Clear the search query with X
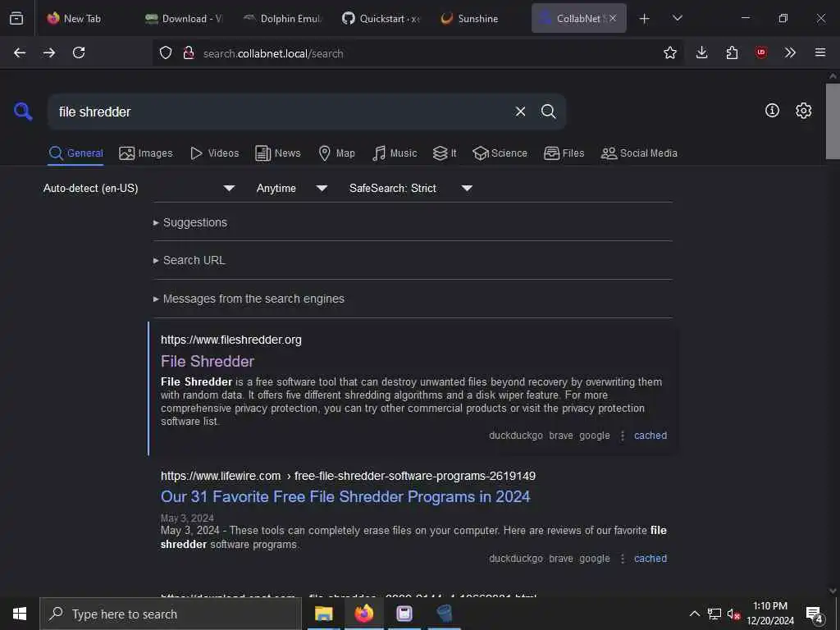840x630 pixels. pos(520,112)
